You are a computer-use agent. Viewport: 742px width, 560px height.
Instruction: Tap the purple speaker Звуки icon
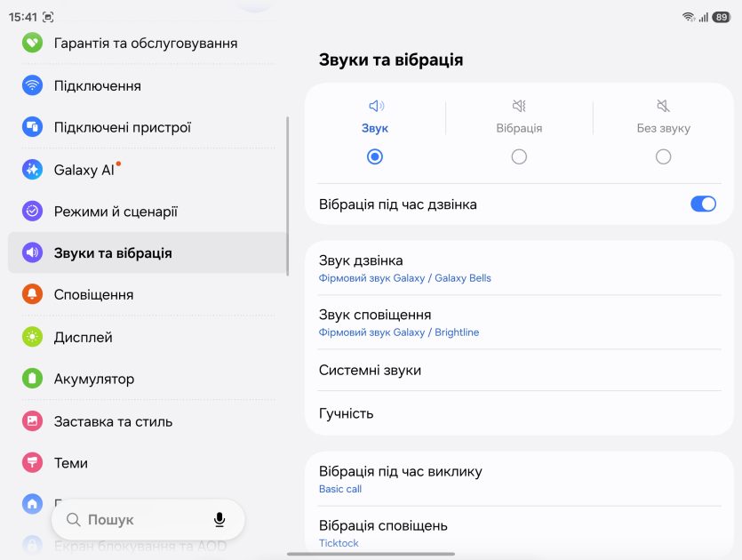click(x=32, y=252)
